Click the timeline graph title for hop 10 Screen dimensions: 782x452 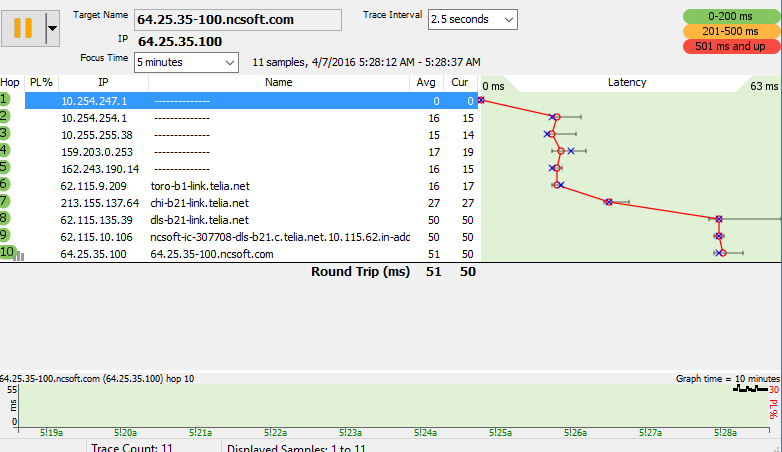pos(97,379)
